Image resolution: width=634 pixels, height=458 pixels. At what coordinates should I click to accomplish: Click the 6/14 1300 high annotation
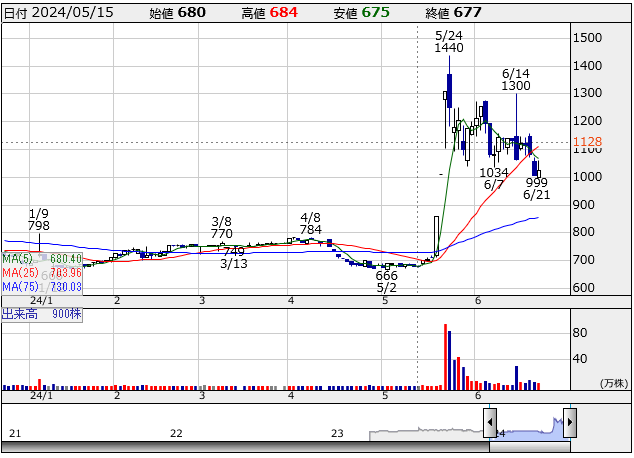coord(516,80)
